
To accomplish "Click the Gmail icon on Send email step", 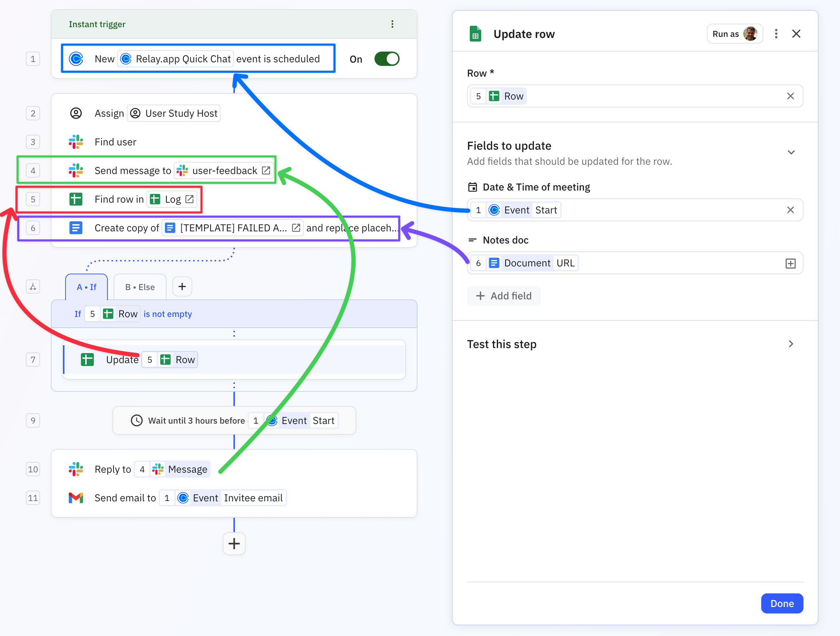I will click(76, 497).
